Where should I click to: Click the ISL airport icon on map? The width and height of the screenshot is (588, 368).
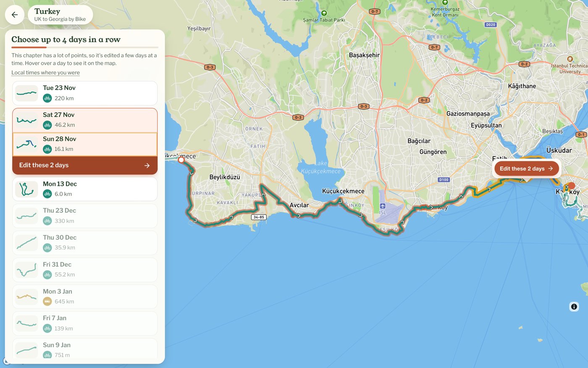pos(383,206)
